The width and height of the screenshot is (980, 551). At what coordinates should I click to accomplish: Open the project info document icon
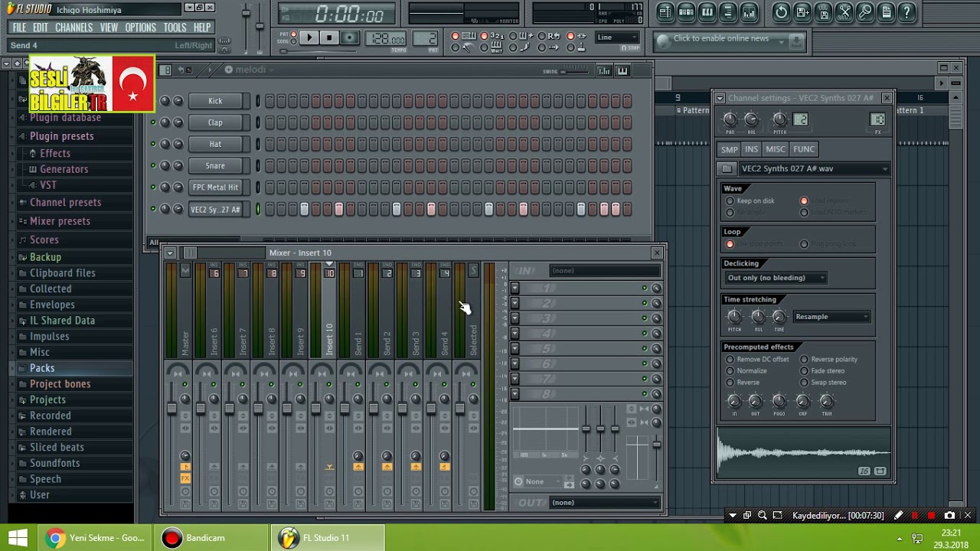click(886, 12)
